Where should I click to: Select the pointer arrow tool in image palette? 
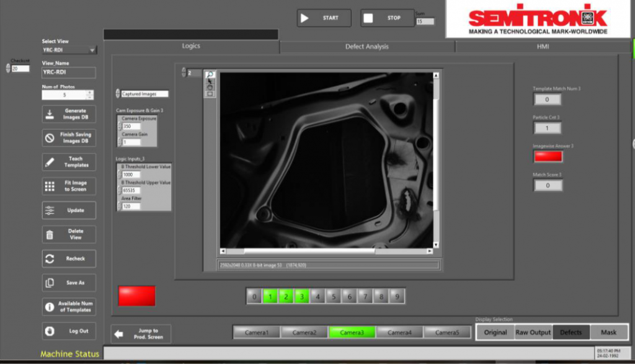coord(210,81)
